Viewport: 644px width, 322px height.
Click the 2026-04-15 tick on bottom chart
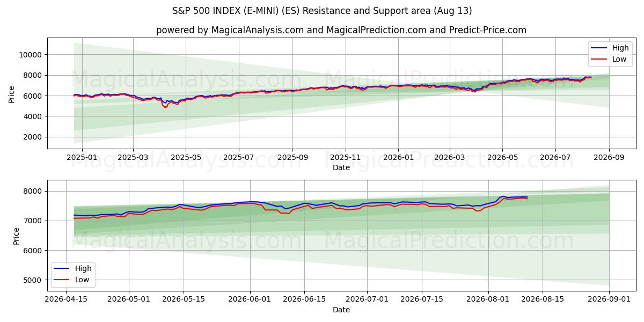click(x=66, y=299)
